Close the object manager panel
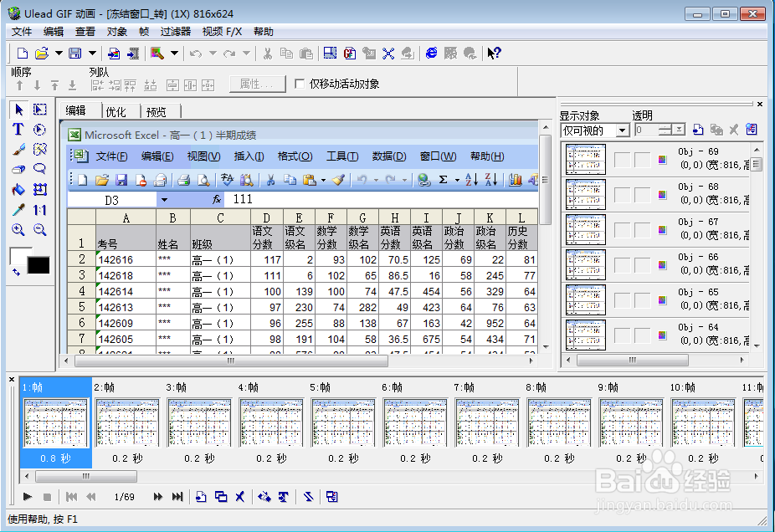775x532 pixels. [x=760, y=104]
